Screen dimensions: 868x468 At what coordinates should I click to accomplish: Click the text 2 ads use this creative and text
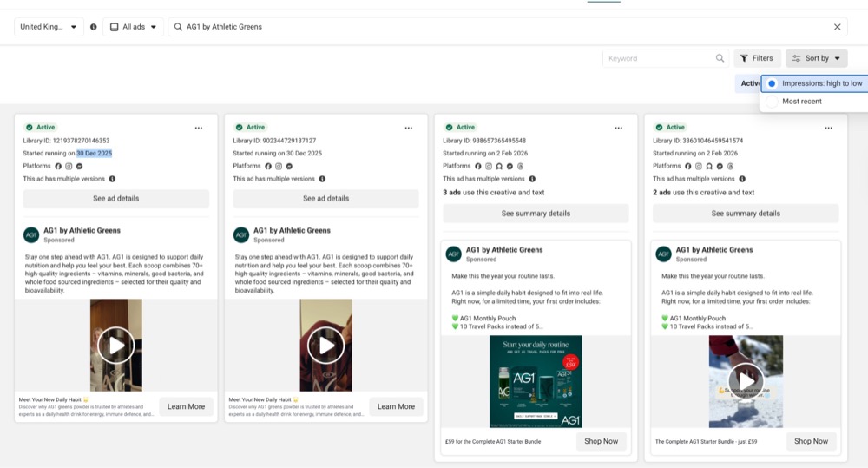704,193
